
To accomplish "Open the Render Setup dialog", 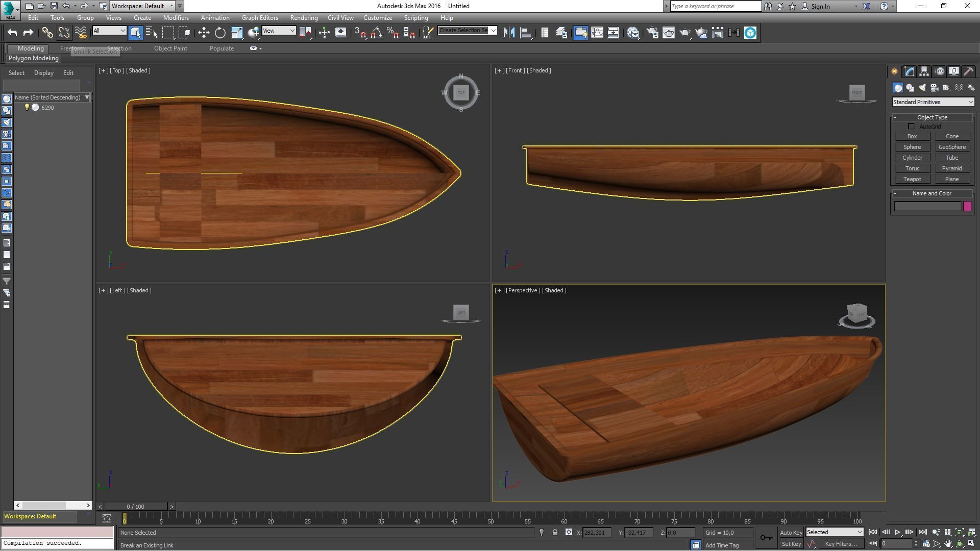I will [x=652, y=33].
